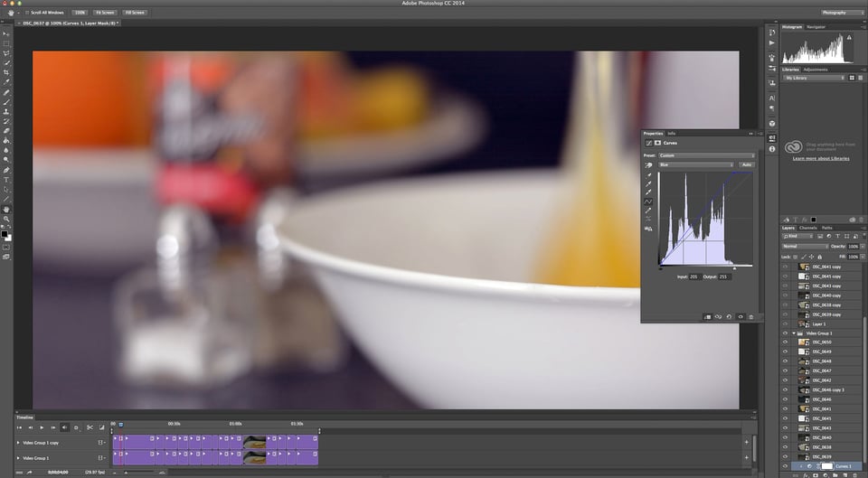Click the Curves Input value field
Image resolution: width=868 pixels, height=478 pixels.
[x=694, y=276]
